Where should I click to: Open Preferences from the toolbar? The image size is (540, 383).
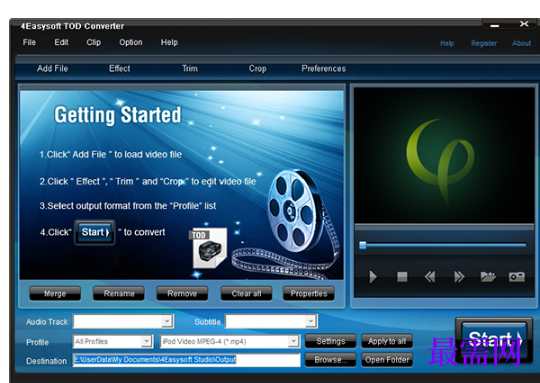[323, 69]
